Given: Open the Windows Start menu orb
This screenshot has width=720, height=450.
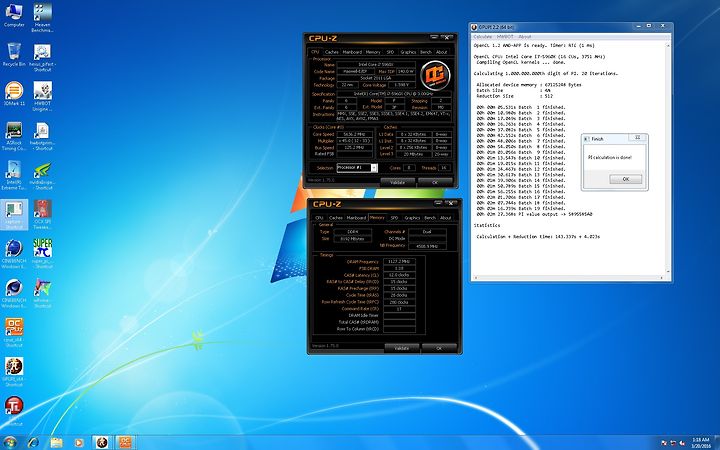Looking at the screenshot, I should 10,442.
